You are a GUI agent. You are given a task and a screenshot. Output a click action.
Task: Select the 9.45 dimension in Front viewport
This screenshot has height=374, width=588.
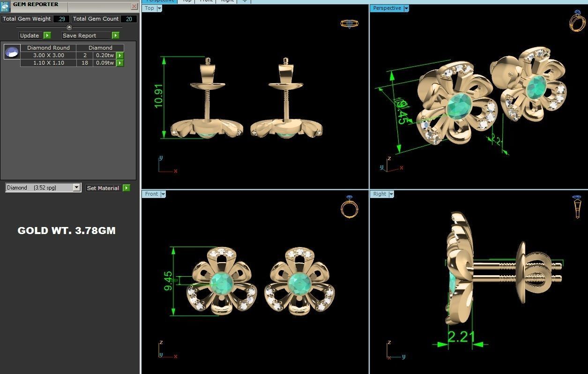pos(168,280)
